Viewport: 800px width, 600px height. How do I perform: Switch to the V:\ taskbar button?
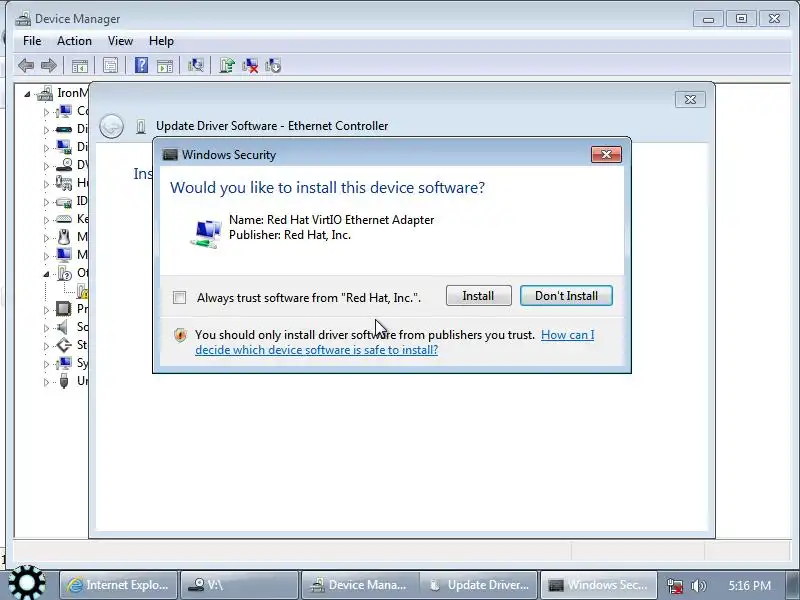click(x=239, y=585)
